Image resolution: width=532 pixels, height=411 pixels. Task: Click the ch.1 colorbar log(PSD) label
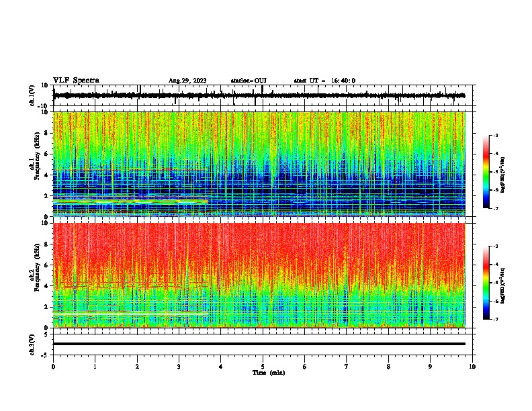coord(503,175)
